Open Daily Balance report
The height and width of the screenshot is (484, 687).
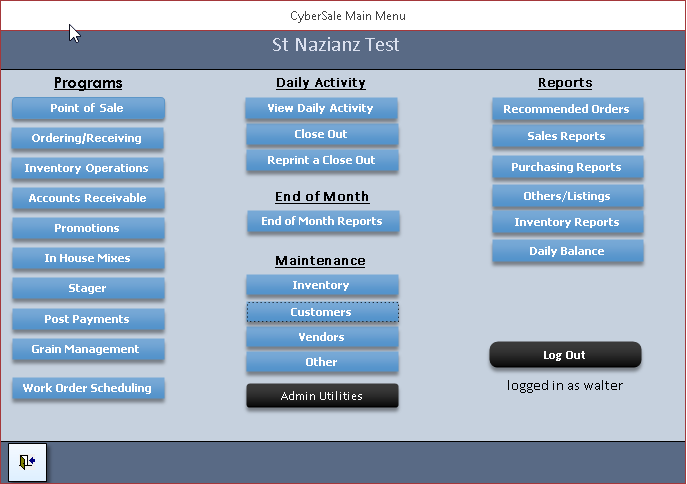(x=567, y=251)
